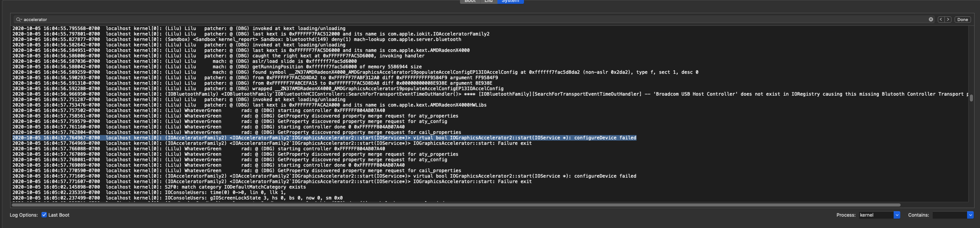Select highlighted 'configureDevice failed' log line at 16:04:57.764967
980x228 pixels.
(324, 138)
